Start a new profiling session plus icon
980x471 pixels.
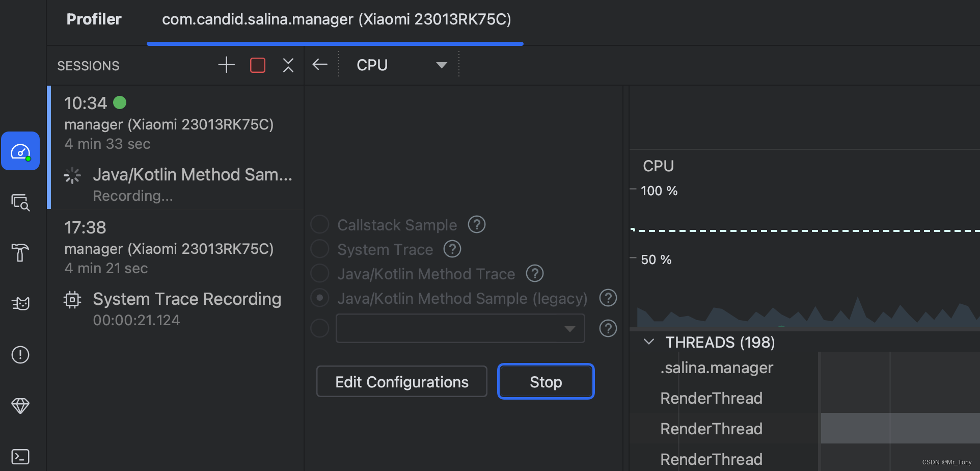[x=226, y=65]
